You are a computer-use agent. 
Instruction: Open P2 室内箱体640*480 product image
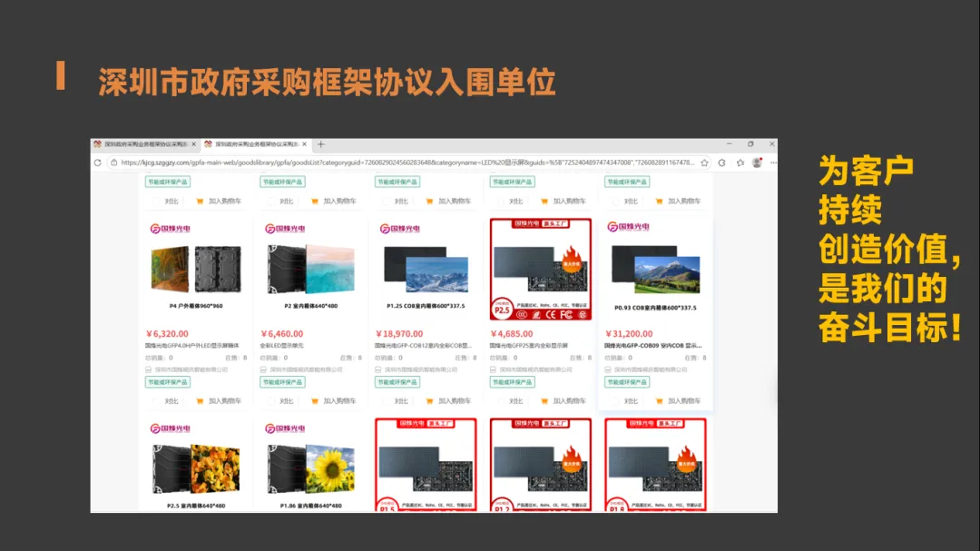pos(311,270)
